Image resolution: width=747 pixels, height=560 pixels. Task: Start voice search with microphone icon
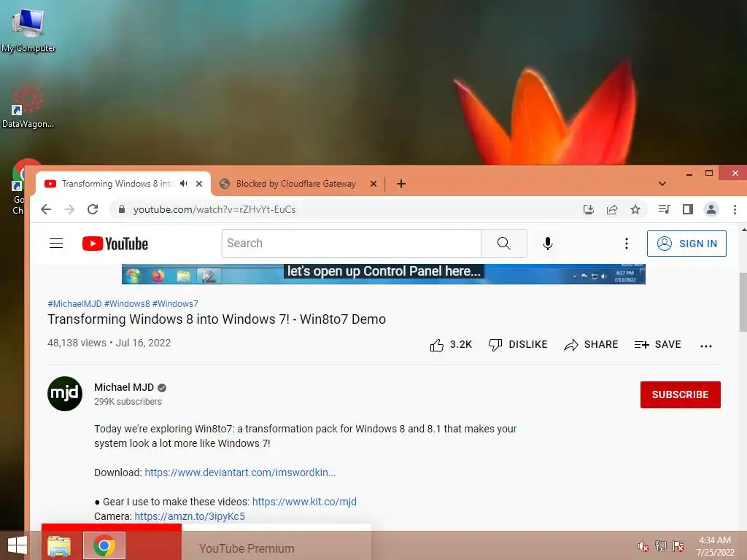point(548,244)
